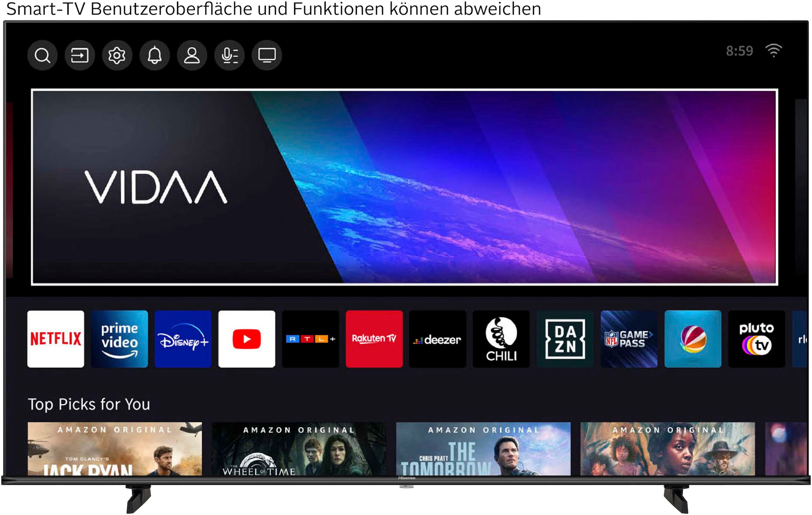Select the VIDAA featured banner
The image size is (812, 515).
(405, 187)
